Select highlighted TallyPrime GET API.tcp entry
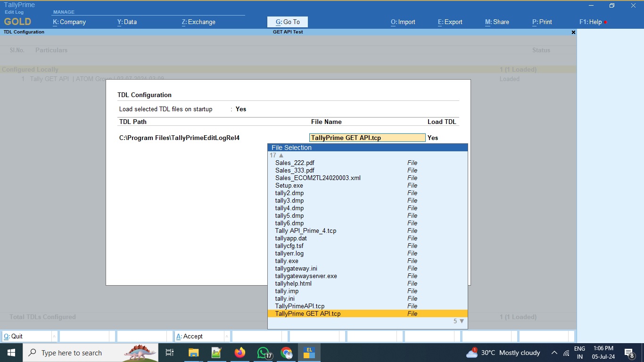This screenshot has width=644, height=362. tap(368, 313)
